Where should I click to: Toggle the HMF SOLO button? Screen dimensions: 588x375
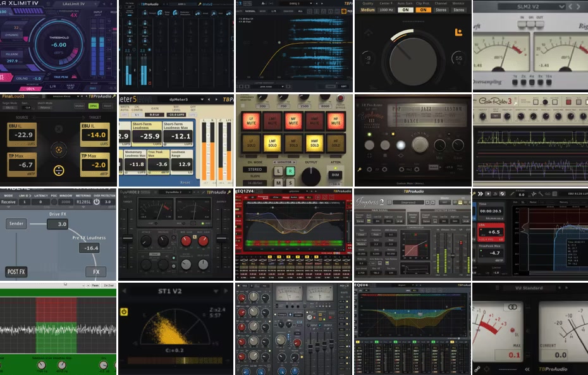point(314,144)
